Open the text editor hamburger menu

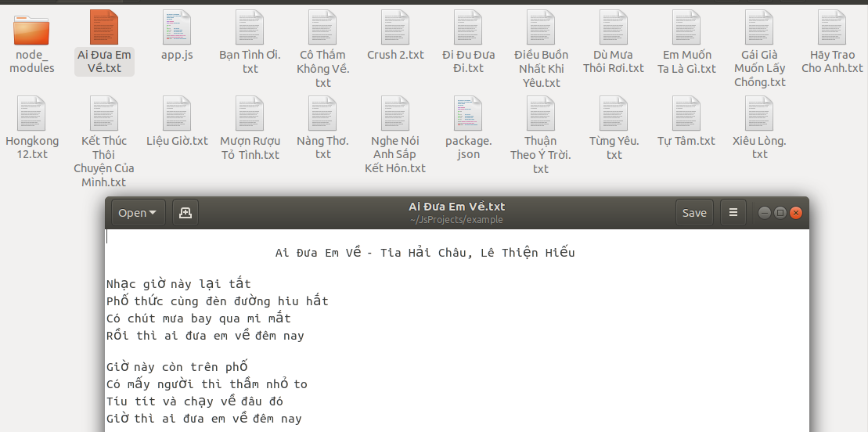point(733,213)
